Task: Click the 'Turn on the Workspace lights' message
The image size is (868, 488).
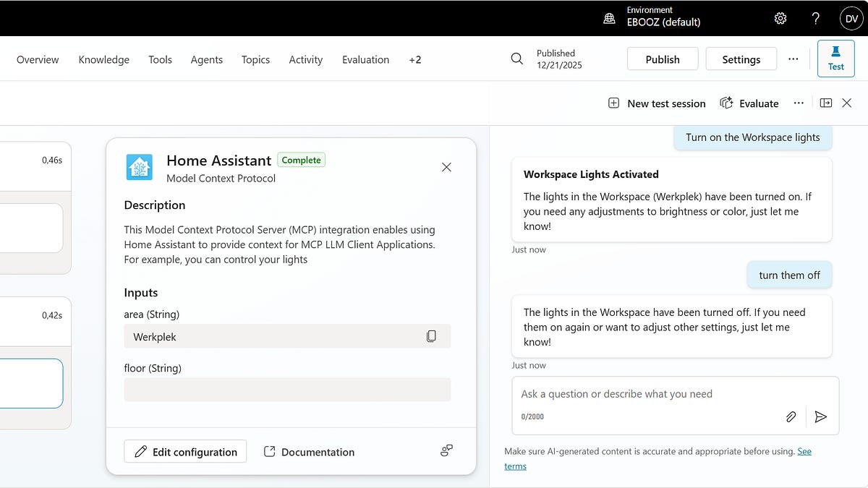Action: tap(753, 137)
